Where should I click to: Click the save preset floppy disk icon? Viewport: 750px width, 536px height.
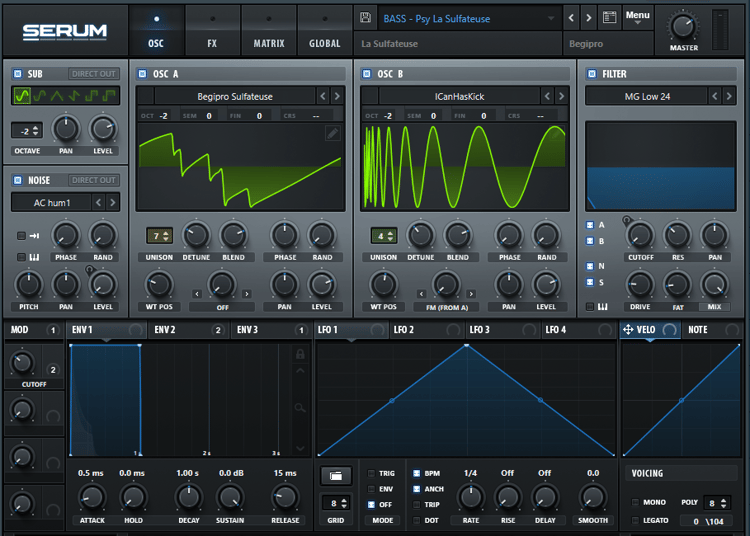[x=365, y=18]
